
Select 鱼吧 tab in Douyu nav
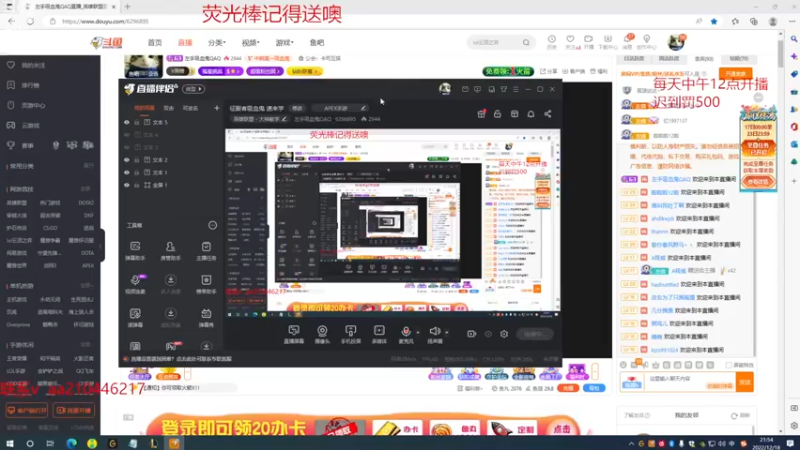(x=317, y=43)
